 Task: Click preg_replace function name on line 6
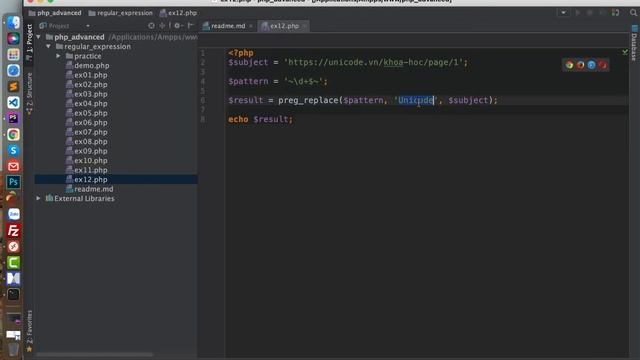pos(308,100)
